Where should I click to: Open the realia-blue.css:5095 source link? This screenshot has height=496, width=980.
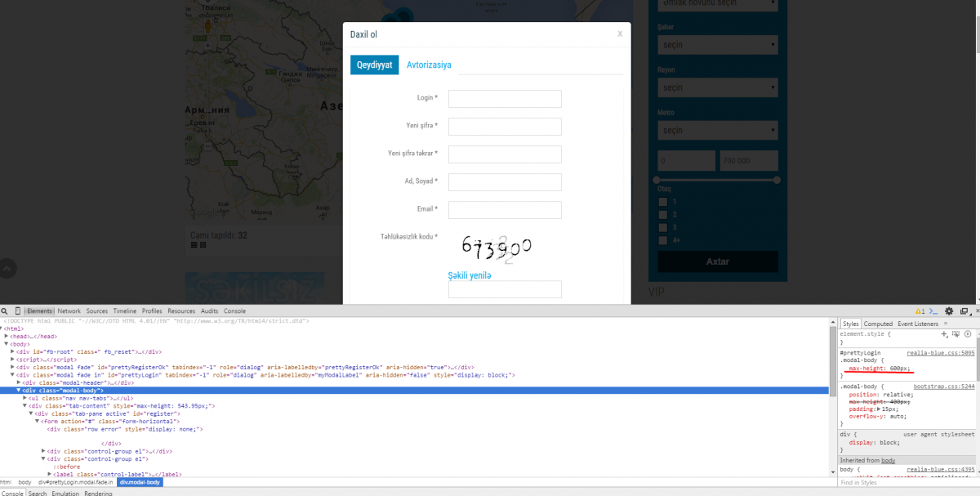[941, 352]
